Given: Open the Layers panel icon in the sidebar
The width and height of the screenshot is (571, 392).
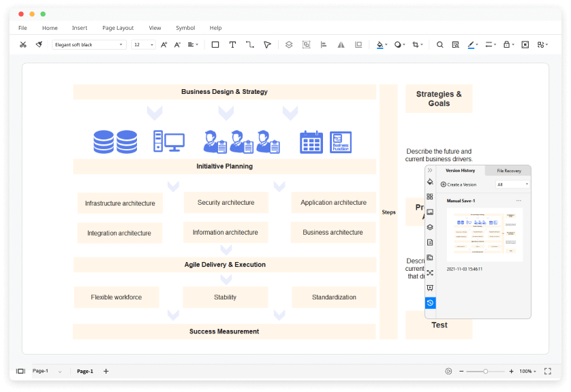Looking at the screenshot, I should pos(430,227).
